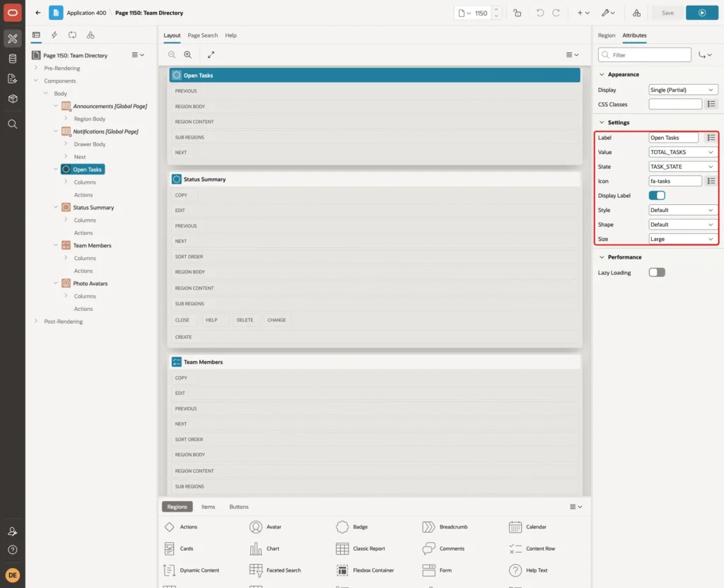Click the property Filter search field
This screenshot has width=724, height=588.
tap(645, 55)
